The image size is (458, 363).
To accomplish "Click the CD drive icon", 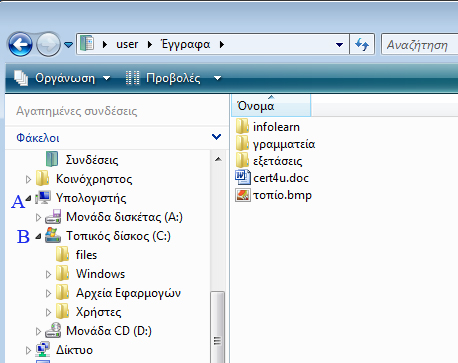I will (x=53, y=330).
